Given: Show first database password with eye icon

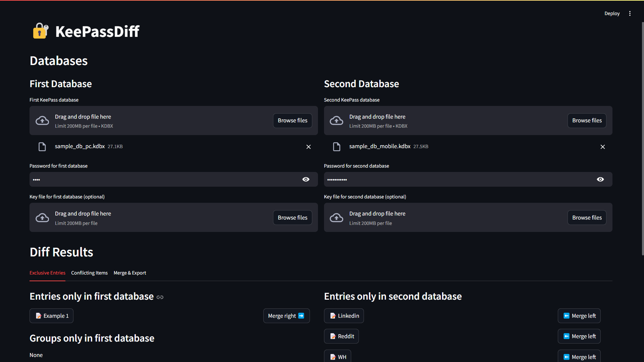Looking at the screenshot, I should pyautogui.click(x=306, y=179).
